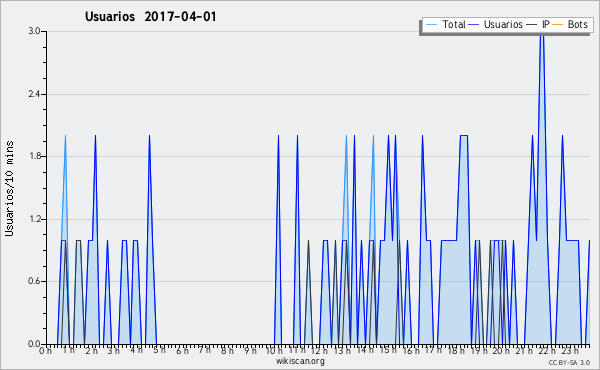
Task: Click the orange Bots legend line
Action: pyautogui.click(x=558, y=25)
